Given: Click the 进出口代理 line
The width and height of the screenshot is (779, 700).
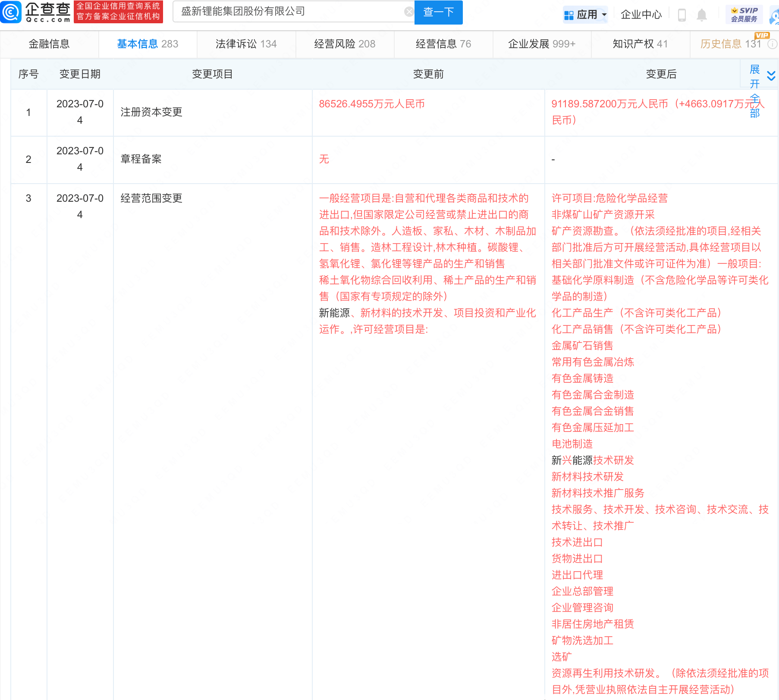Looking at the screenshot, I should (x=577, y=575).
